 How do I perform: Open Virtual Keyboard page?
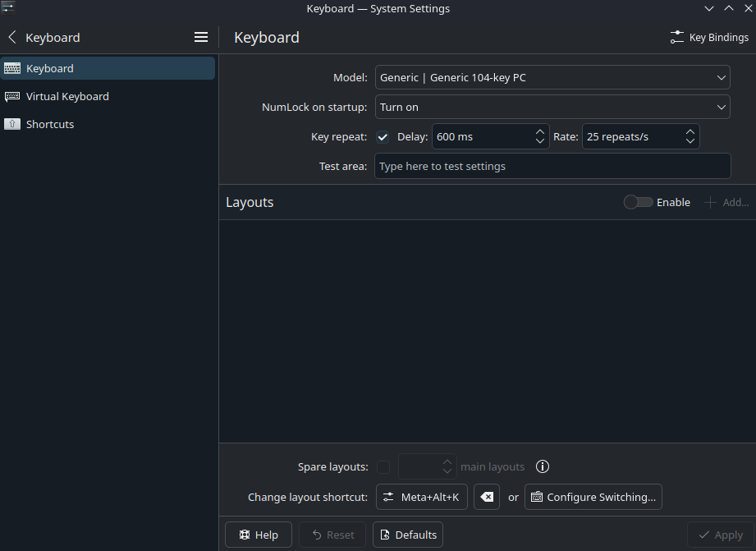[x=108, y=96]
